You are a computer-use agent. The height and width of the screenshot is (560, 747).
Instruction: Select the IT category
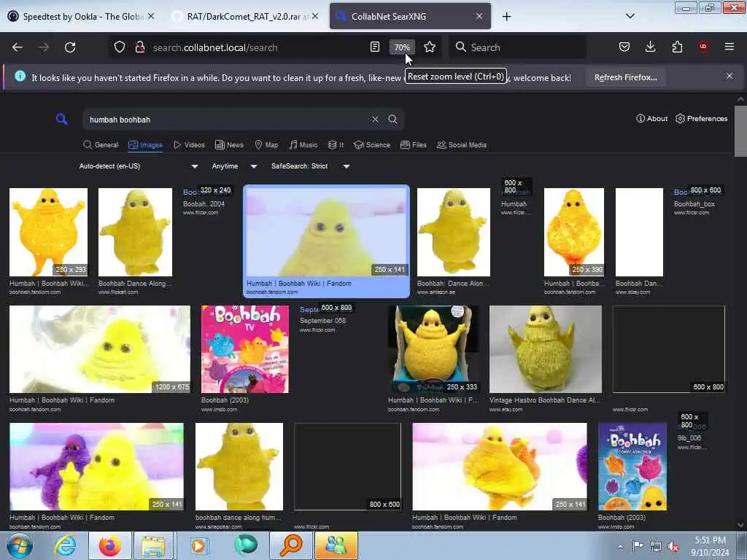[x=336, y=145]
